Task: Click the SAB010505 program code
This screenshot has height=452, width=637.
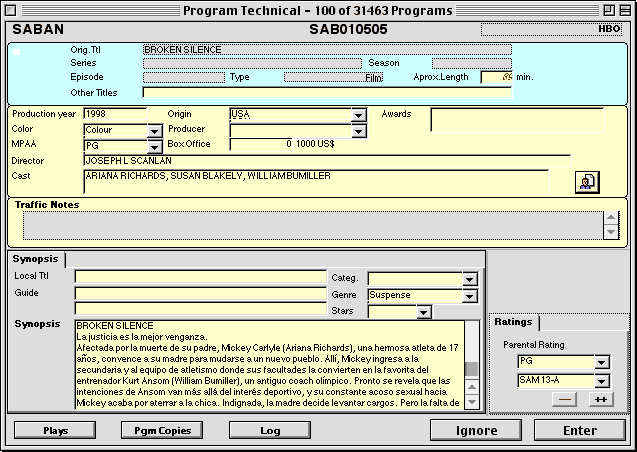Action: 348,30
